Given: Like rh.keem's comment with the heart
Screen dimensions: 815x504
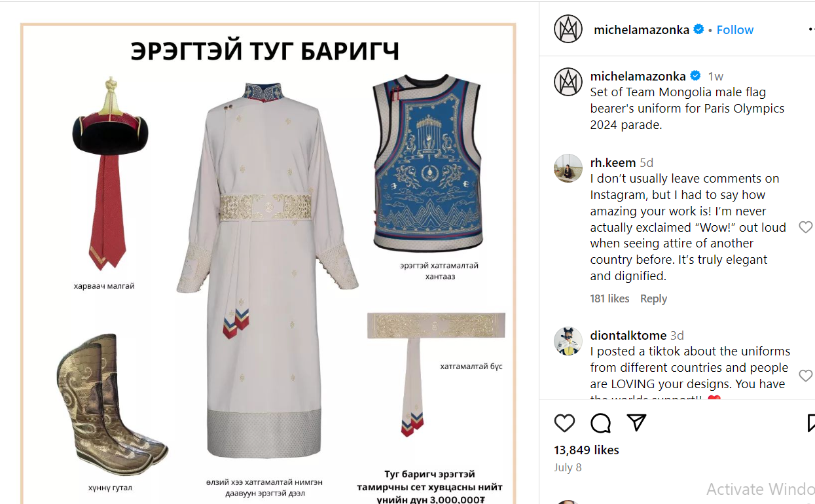Looking at the screenshot, I should click(805, 227).
